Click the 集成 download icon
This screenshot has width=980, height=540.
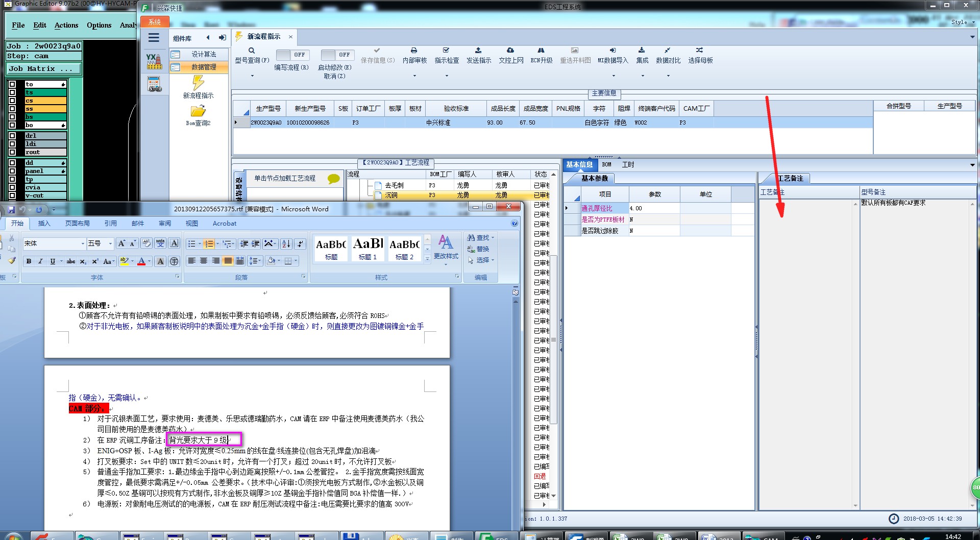[x=642, y=51]
